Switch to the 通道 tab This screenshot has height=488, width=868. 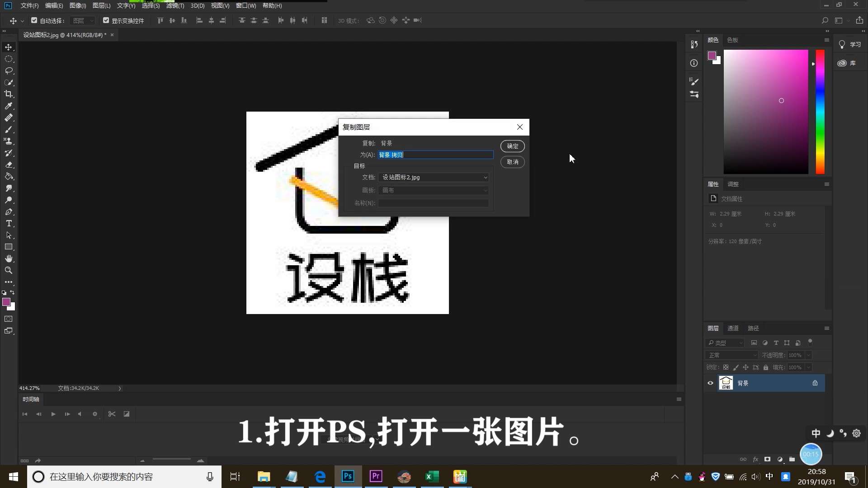733,328
